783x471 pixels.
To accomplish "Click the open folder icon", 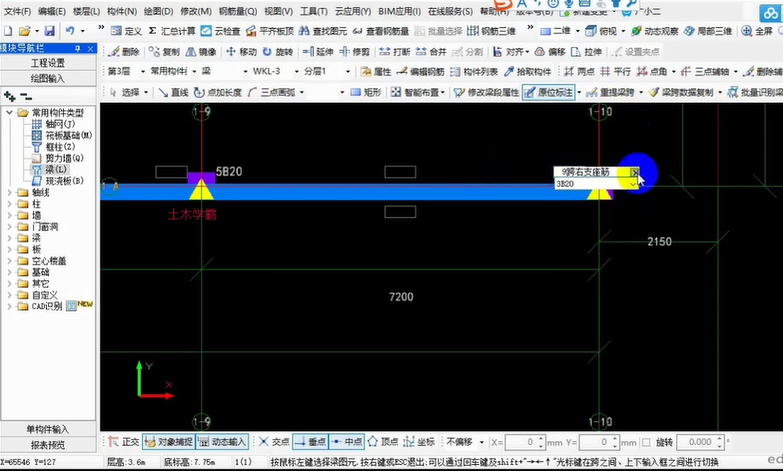I will (x=24, y=31).
